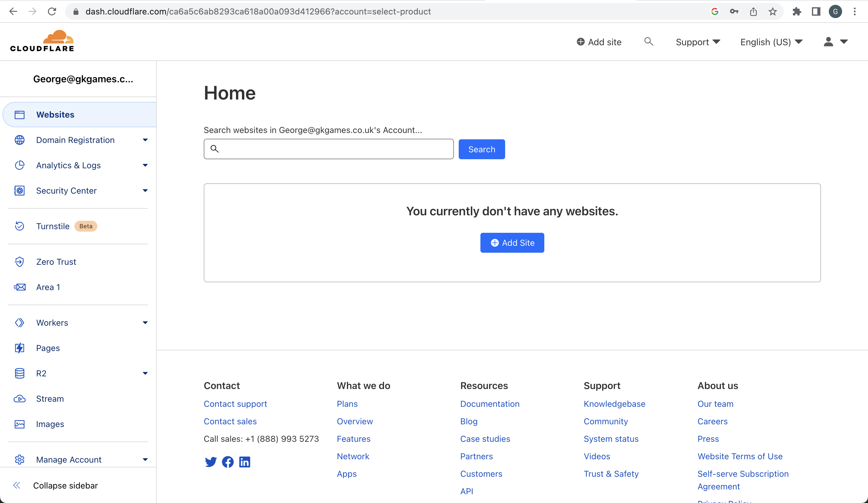Select the Workers diamond icon
The height and width of the screenshot is (503, 868).
click(x=19, y=323)
